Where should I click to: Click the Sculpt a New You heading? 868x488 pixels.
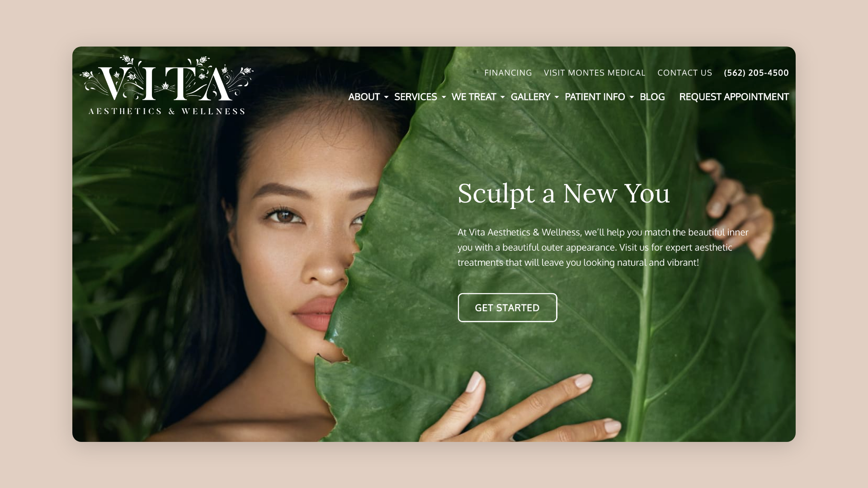pos(564,194)
